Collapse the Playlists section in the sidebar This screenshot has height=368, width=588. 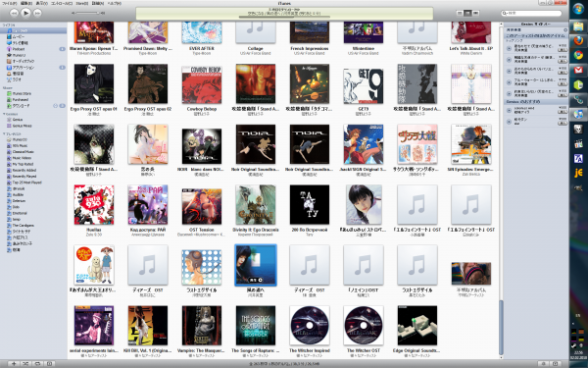(4, 133)
